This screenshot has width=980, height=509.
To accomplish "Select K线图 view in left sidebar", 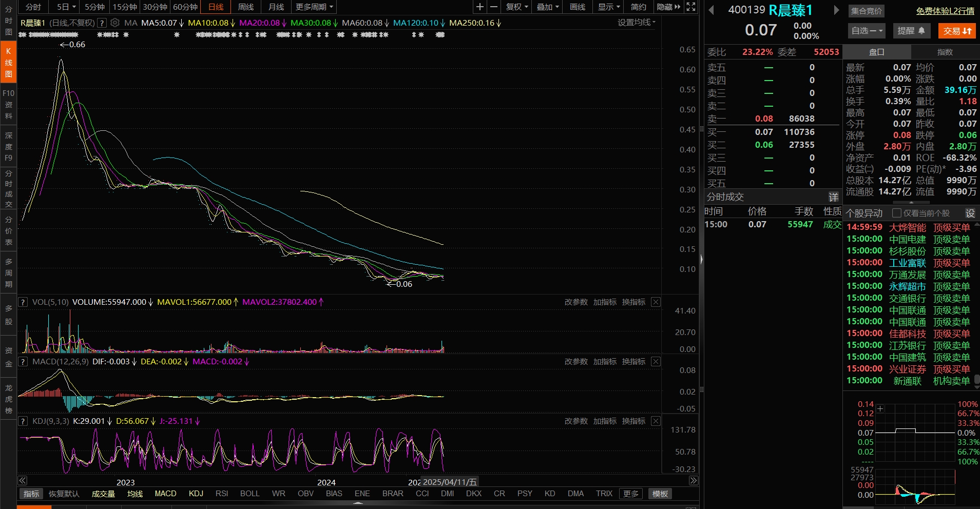I will pyautogui.click(x=8, y=63).
